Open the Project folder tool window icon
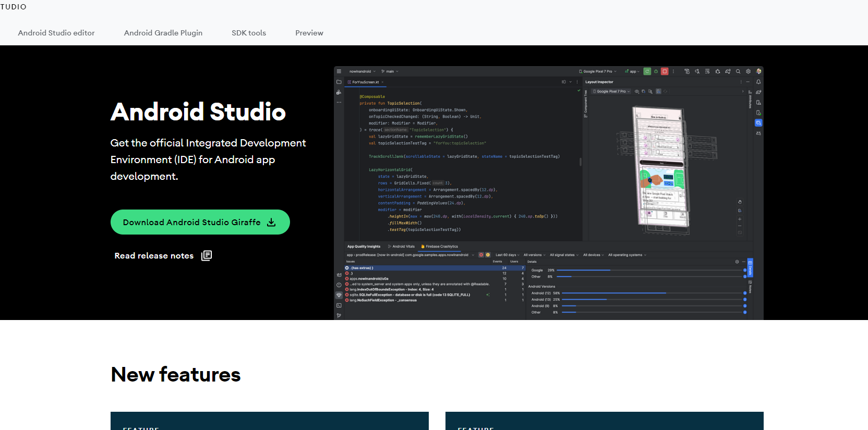 (x=339, y=82)
